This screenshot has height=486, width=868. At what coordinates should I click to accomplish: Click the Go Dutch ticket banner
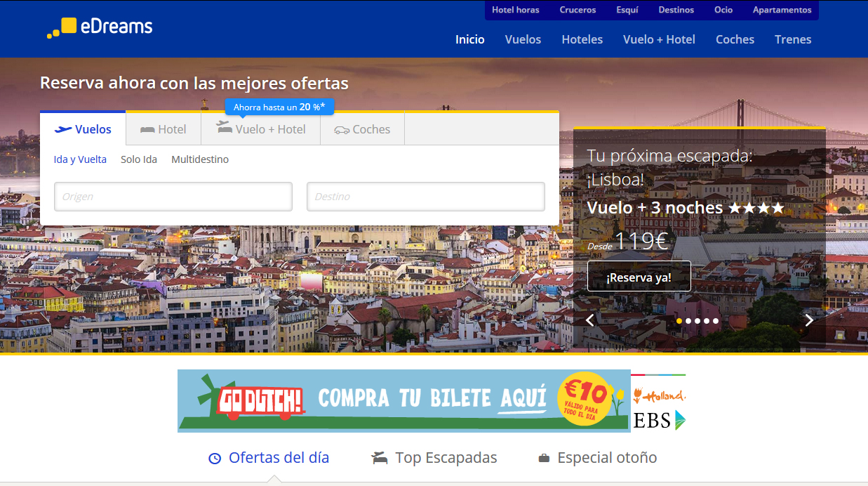[x=403, y=400]
